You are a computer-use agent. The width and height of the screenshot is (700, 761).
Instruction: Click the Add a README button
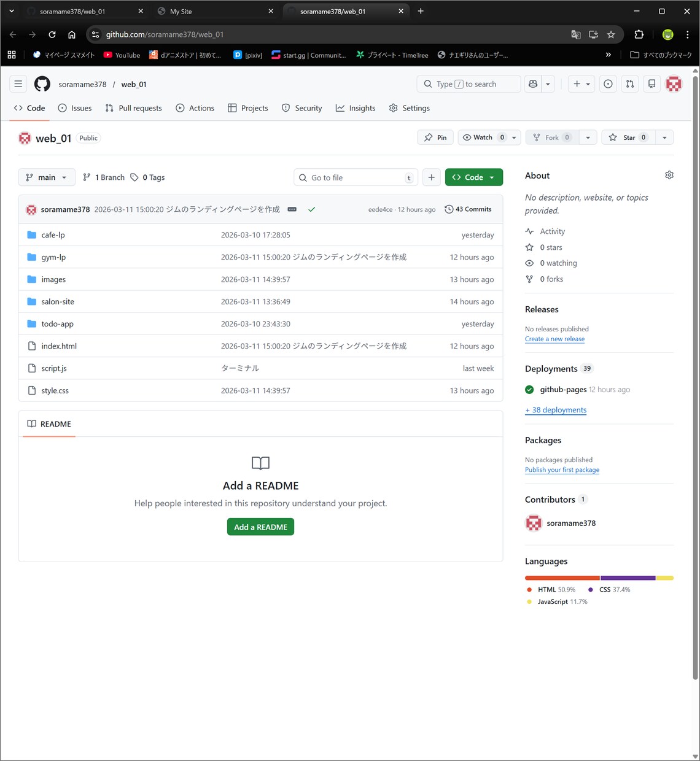pos(260,527)
